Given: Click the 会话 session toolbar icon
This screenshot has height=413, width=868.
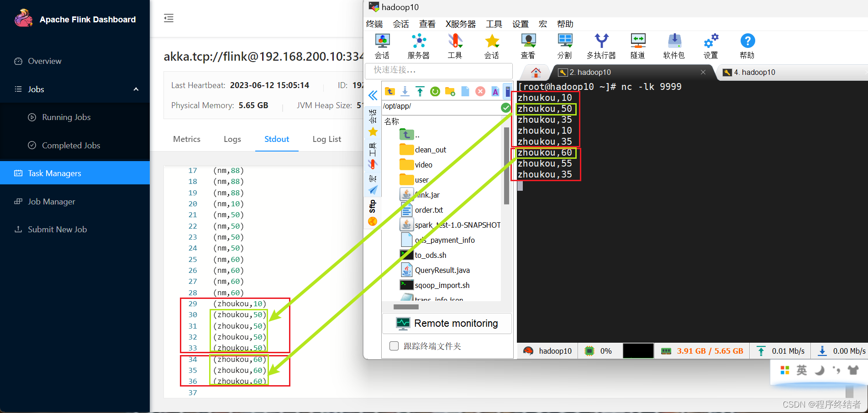Looking at the screenshot, I should (382, 46).
